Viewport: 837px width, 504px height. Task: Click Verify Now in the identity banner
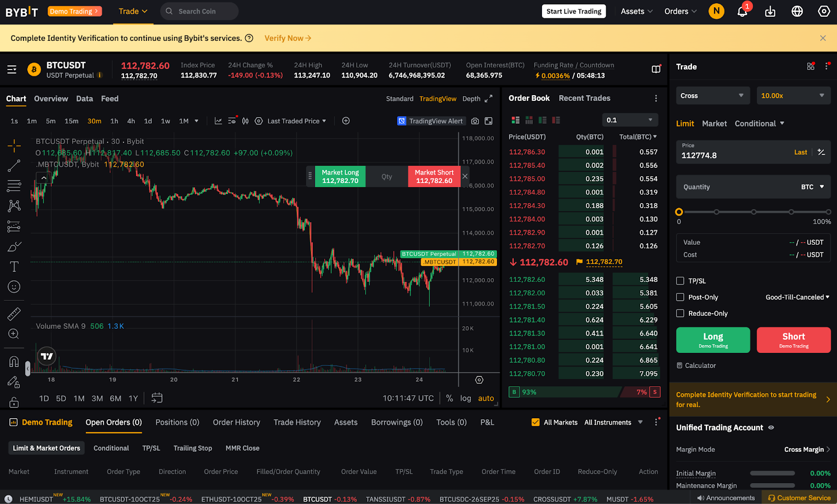(284, 38)
